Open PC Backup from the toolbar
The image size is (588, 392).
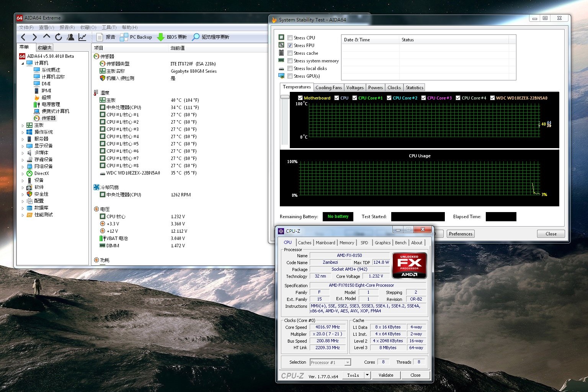136,37
